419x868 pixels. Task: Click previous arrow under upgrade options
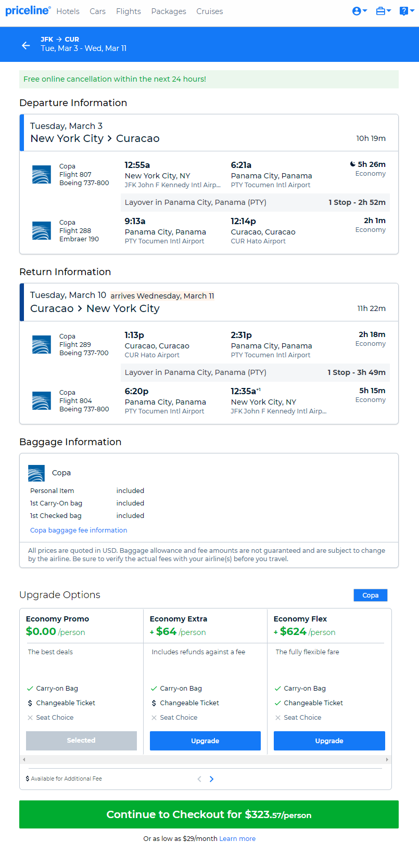[199, 779]
